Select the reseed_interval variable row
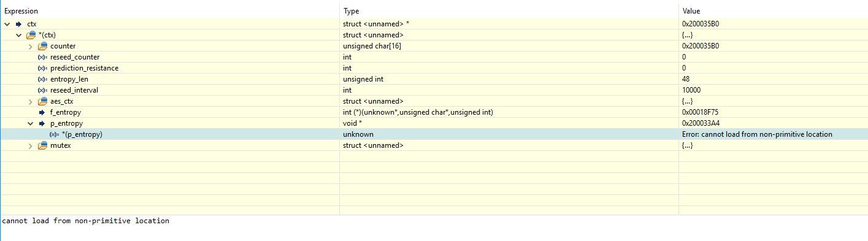 click(x=74, y=90)
